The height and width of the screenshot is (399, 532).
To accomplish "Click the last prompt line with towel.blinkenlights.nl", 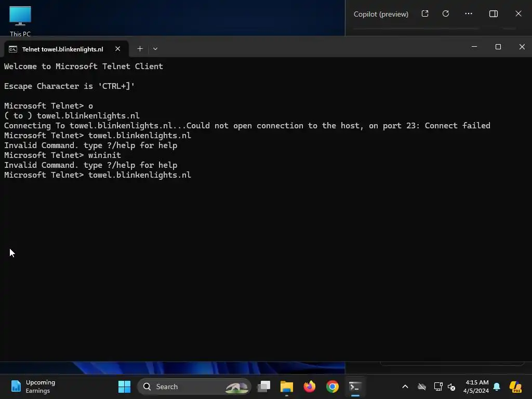I will 98,175.
